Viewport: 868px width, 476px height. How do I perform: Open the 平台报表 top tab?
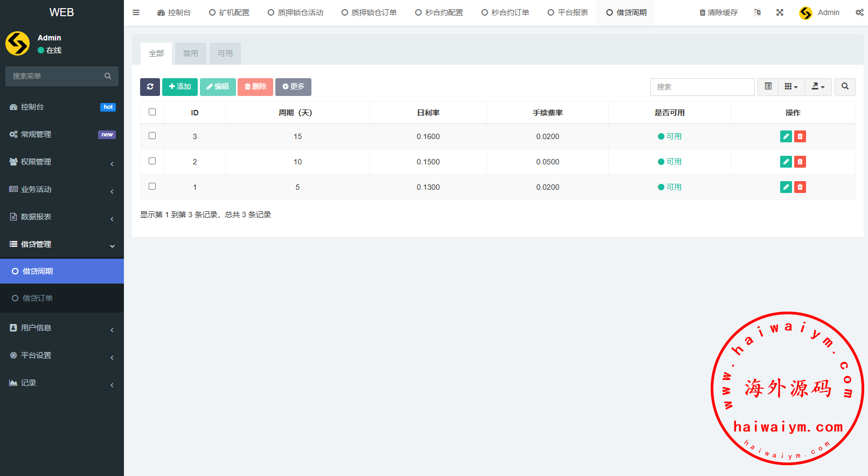coord(567,12)
